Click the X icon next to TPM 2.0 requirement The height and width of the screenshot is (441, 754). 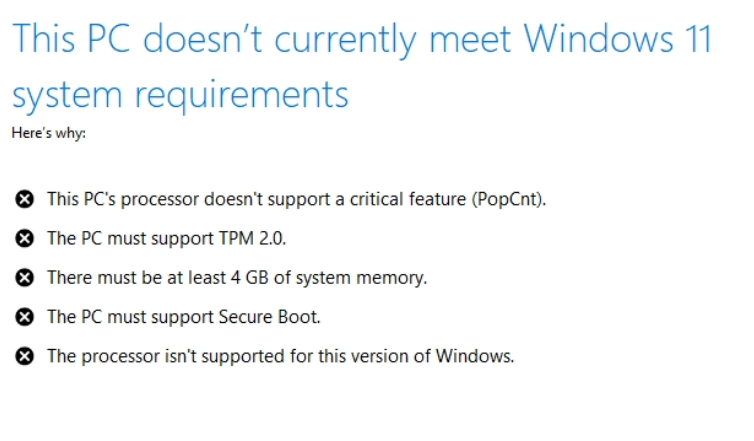(x=25, y=238)
